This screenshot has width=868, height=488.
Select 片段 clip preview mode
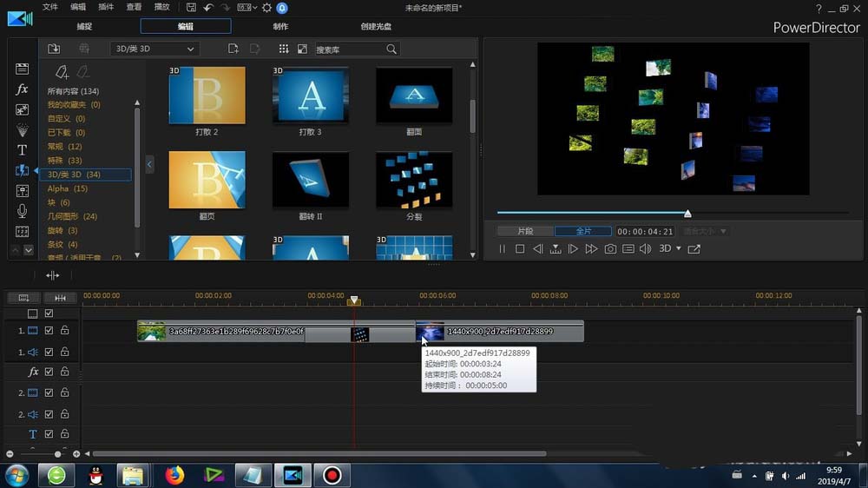click(x=525, y=231)
